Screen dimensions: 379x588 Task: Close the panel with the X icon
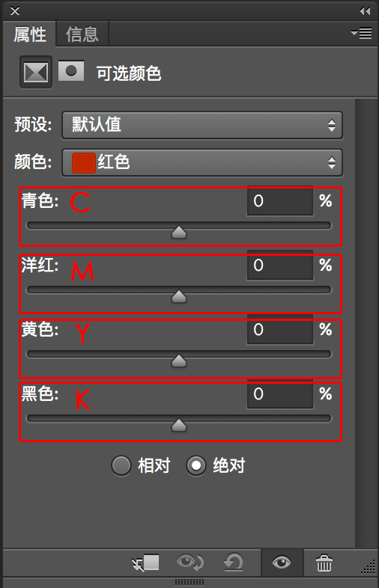pyautogui.click(x=15, y=11)
